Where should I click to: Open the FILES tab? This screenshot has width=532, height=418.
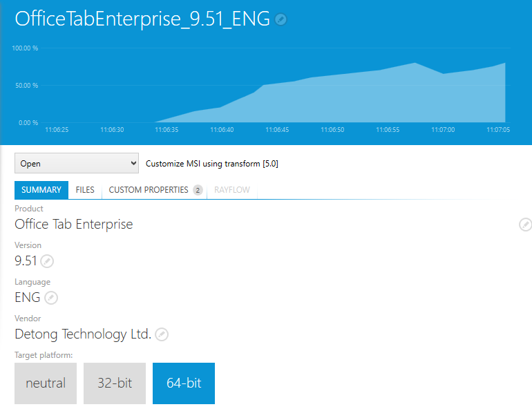[85, 190]
